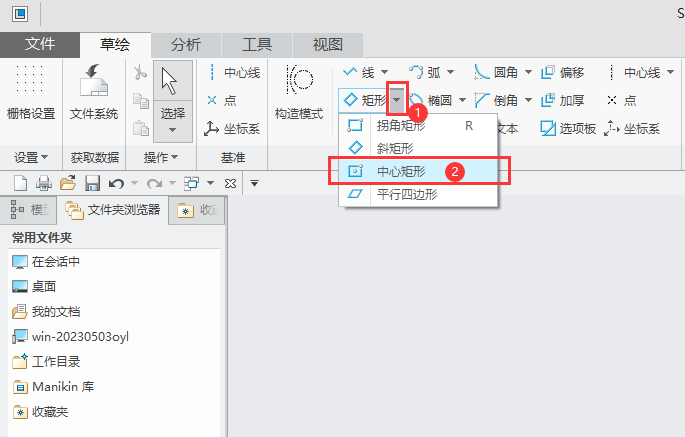This screenshot has height=437, width=685.
Task: Switch to the 视图 ribbon tab
Action: point(328,45)
